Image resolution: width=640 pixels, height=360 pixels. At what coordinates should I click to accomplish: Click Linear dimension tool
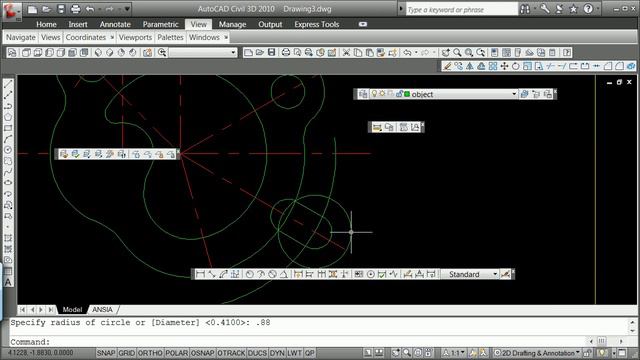pos(200,274)
